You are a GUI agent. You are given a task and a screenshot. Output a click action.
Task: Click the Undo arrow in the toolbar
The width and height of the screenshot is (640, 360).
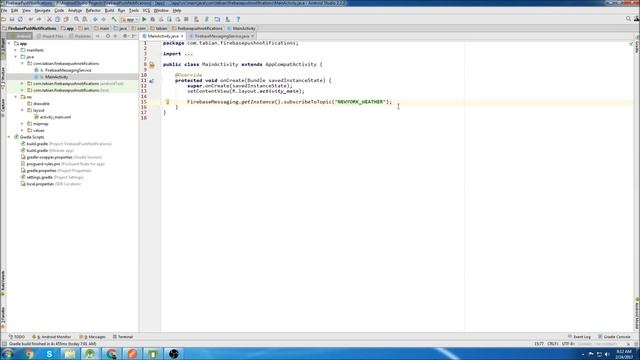(31, 19)
